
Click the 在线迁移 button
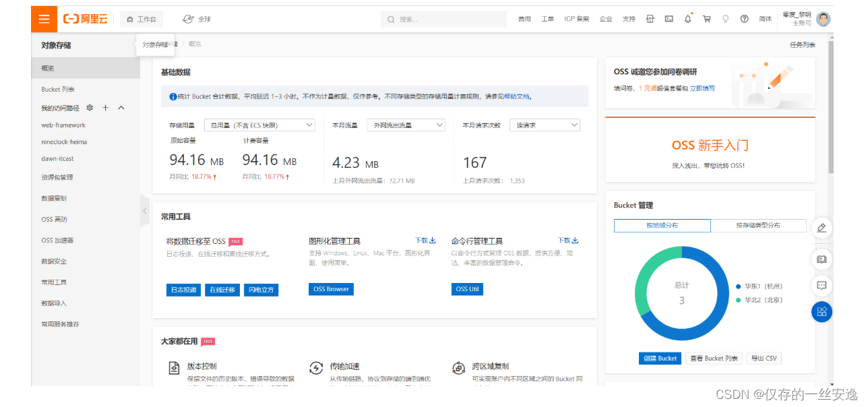222,290
